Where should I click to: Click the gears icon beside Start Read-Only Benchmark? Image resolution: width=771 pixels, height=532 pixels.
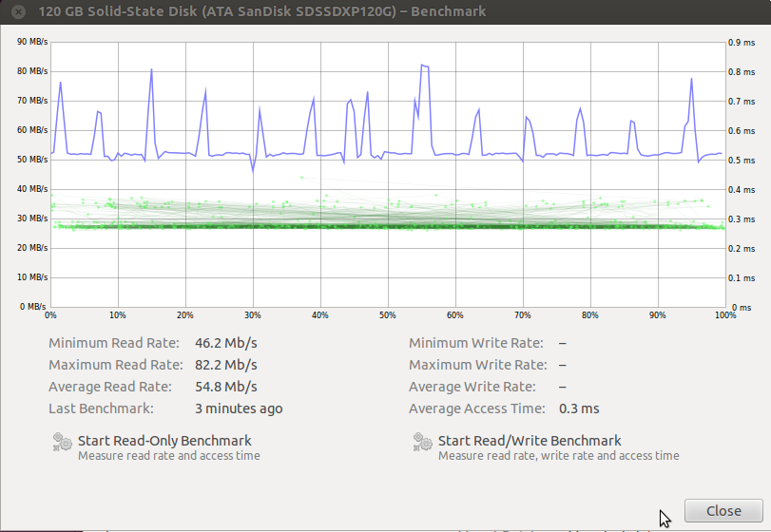[62, 442]
